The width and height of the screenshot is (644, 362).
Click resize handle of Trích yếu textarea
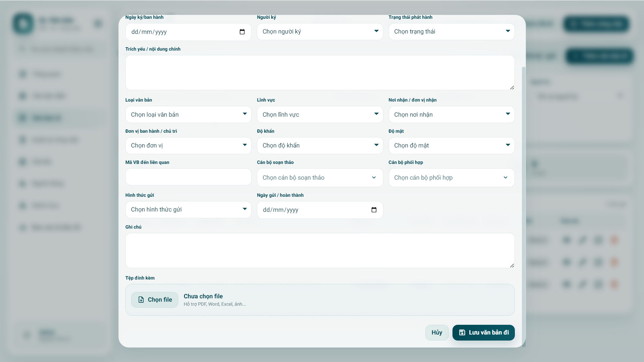tap(512, 87)
